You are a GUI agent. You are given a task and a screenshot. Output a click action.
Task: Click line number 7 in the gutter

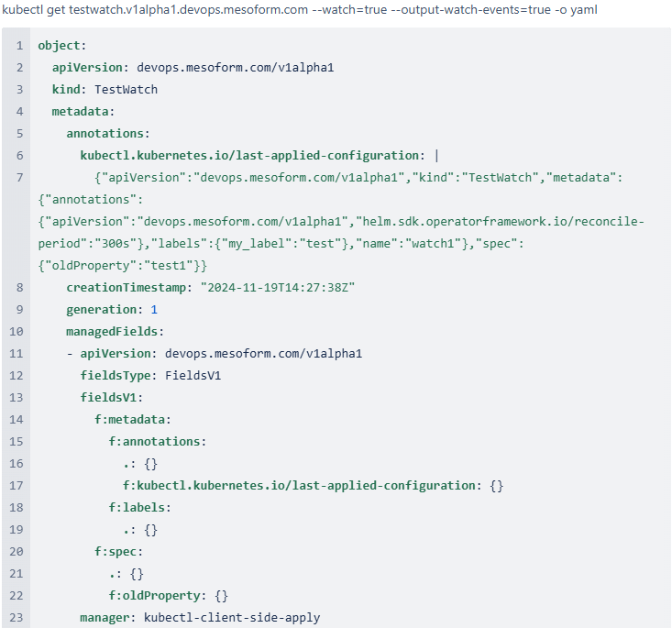point(19,178)
